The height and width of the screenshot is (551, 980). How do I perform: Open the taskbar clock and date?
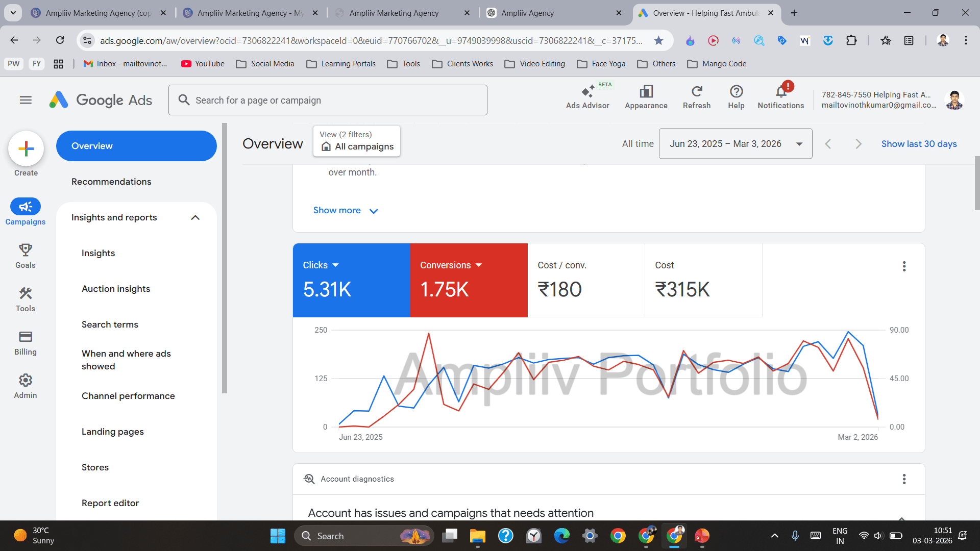[932, 536]
